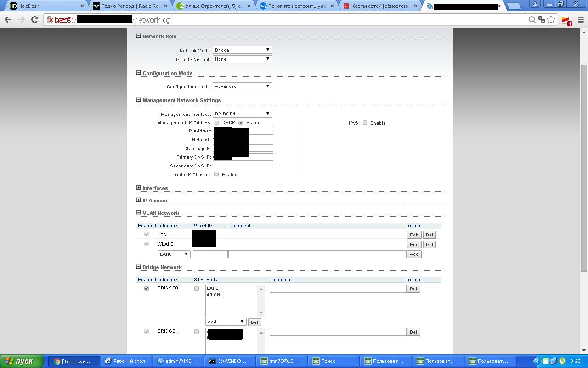Image resolution: width=588 pixels, height=368 pixels.
Task: Enable the IPv6 checkbox
Action: (365, 122)
